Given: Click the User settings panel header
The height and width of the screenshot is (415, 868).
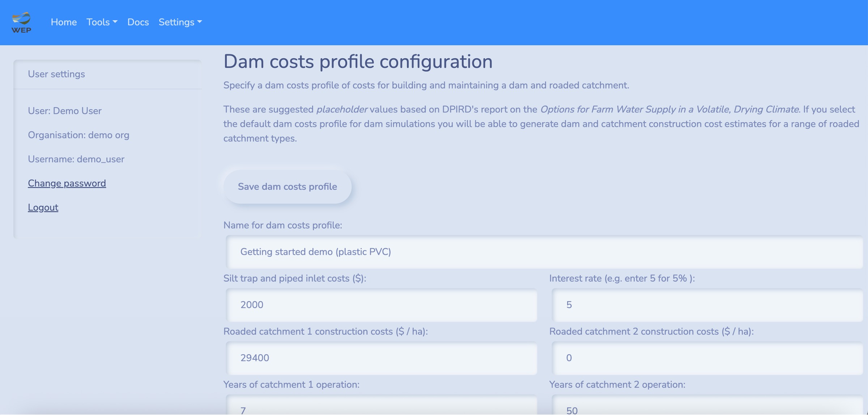Looking at the screenshot, I should tap(107, 74).
